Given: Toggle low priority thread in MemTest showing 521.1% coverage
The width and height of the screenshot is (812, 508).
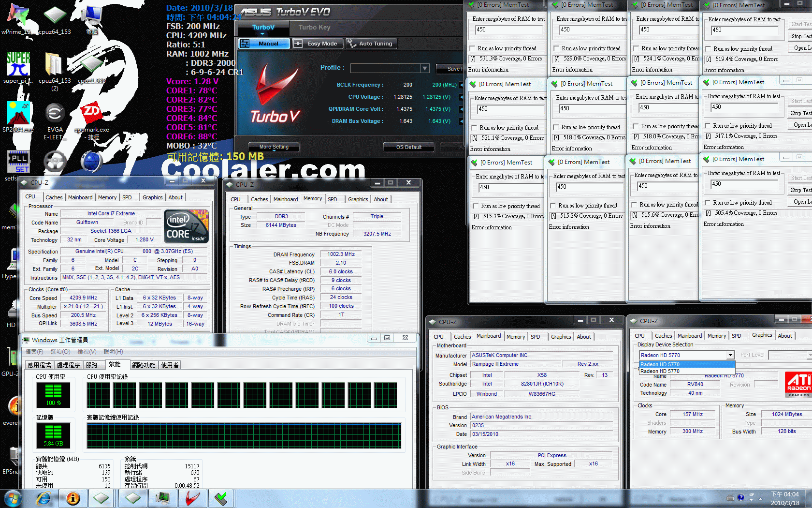Looking at the screenshot, I should [x=475, y=128].
